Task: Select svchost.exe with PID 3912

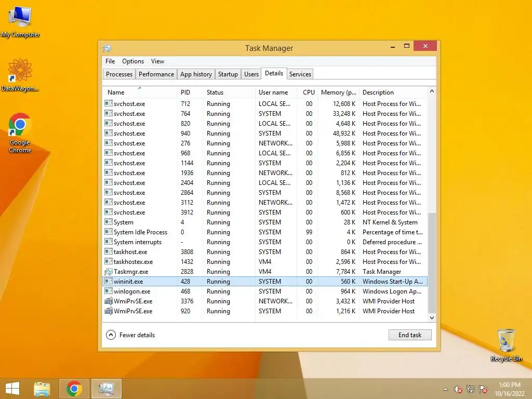Action: [x=264, y=212]
